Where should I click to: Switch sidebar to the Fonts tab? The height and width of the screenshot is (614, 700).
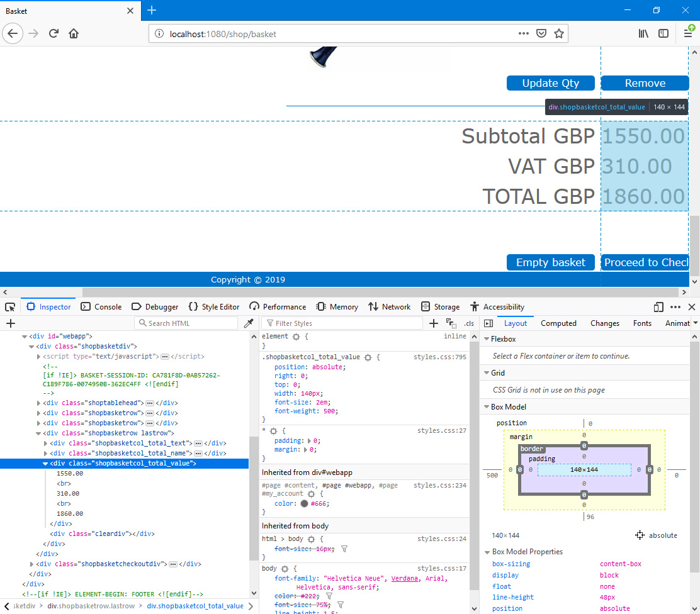[x=643, y=323]
